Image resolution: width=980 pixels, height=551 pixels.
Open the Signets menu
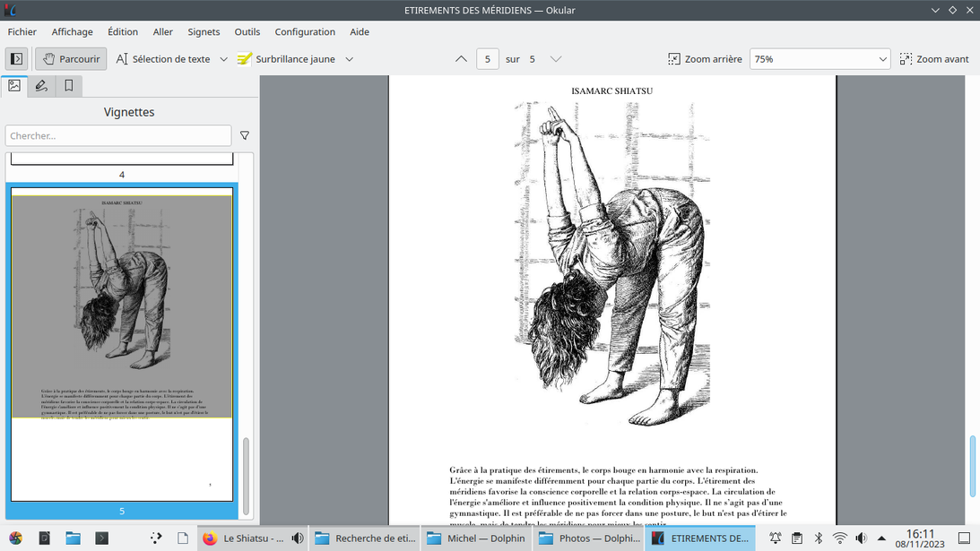[204, 31]
